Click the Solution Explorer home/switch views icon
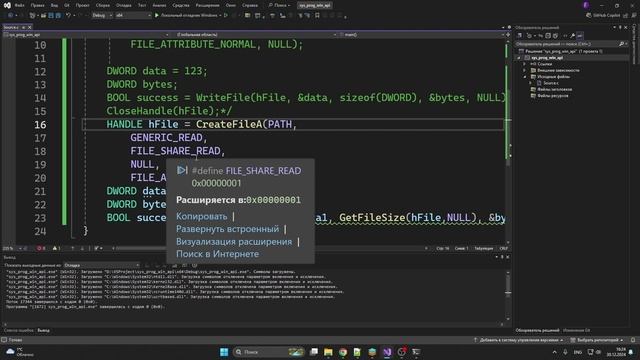640x360 pixels. point(520,36)
